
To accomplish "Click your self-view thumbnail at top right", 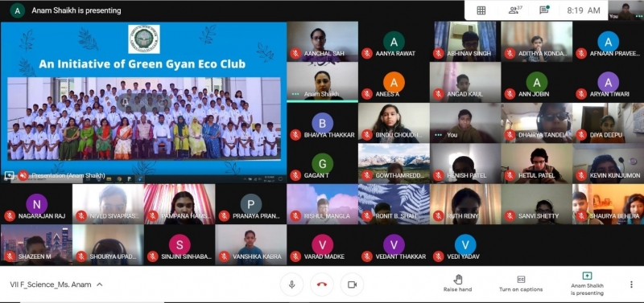I will (626, 10).
